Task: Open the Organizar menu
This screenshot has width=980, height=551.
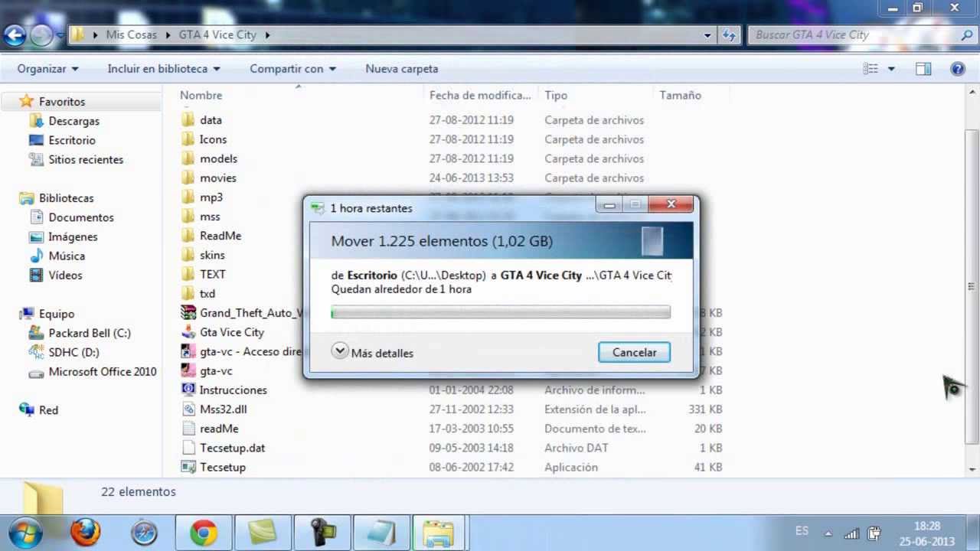Action: [x=47, y=69]
